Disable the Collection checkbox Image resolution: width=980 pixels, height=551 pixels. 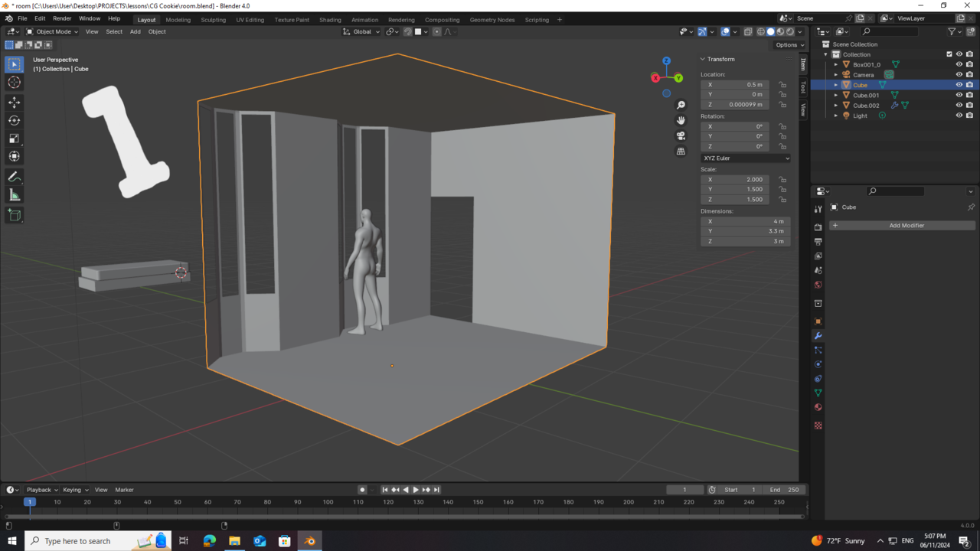point(949,54)
